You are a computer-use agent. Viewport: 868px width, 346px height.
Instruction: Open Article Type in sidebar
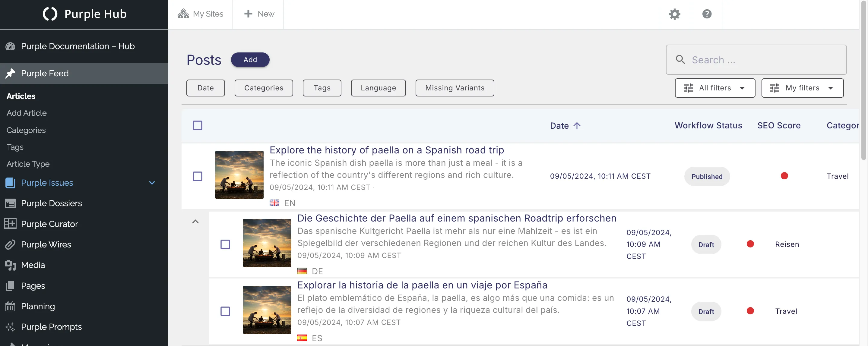point(28,164)
